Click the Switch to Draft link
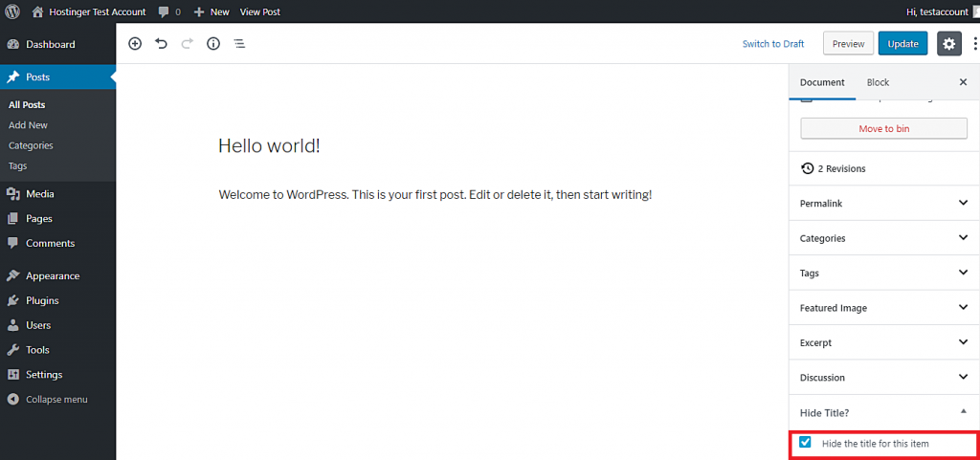Viewport: 980px width, 460px height. click(x=773, y=44)
